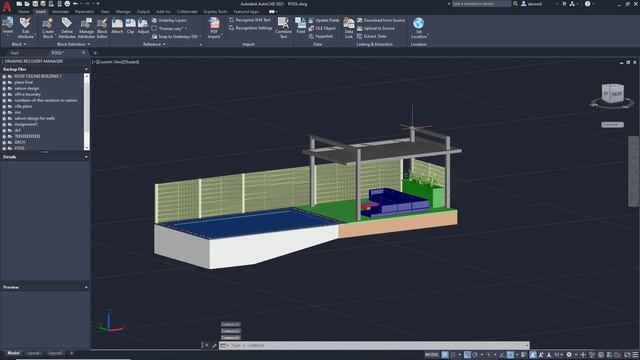
Task: Click the command line input field
Action: (374, 345)
